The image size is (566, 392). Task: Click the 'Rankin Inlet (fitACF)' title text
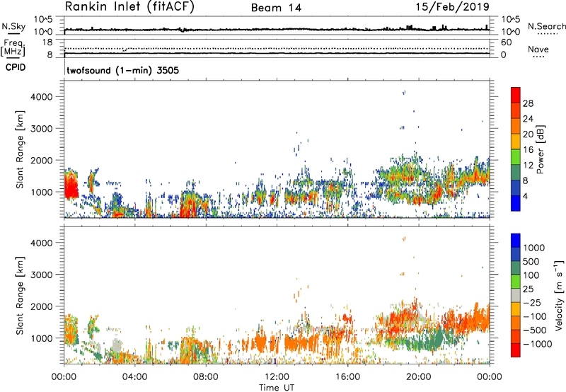pyautogui.click(x=129, y=7)
